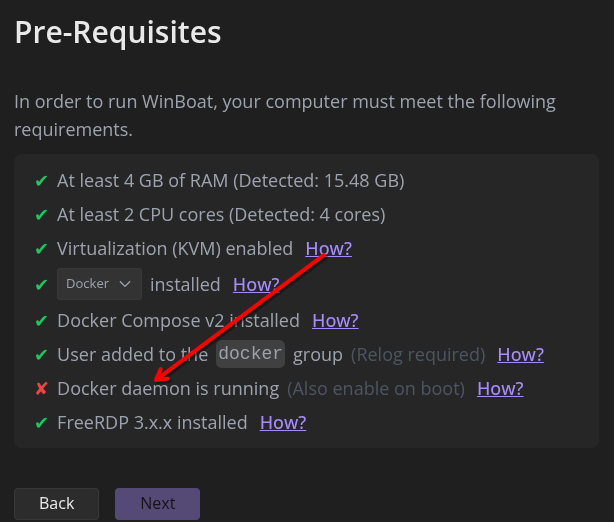Image resolution: width=614 pixels, height=522 pixels.
Task: Click the green checkmark beside RAM requirement
Action: click(41, 181)
